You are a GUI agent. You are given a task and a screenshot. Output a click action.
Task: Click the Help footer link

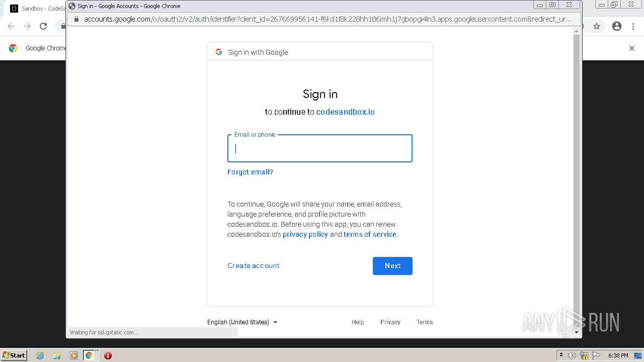[x=358, y=322]
